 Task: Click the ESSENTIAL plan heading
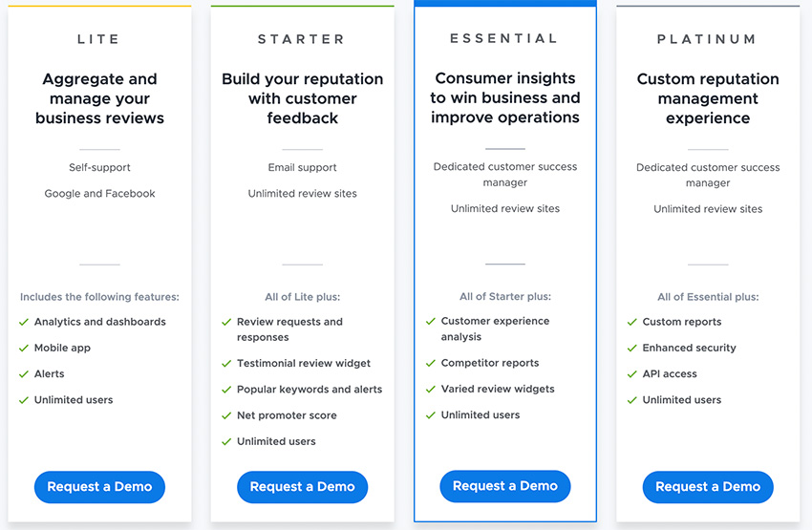[x=504, y=38]
